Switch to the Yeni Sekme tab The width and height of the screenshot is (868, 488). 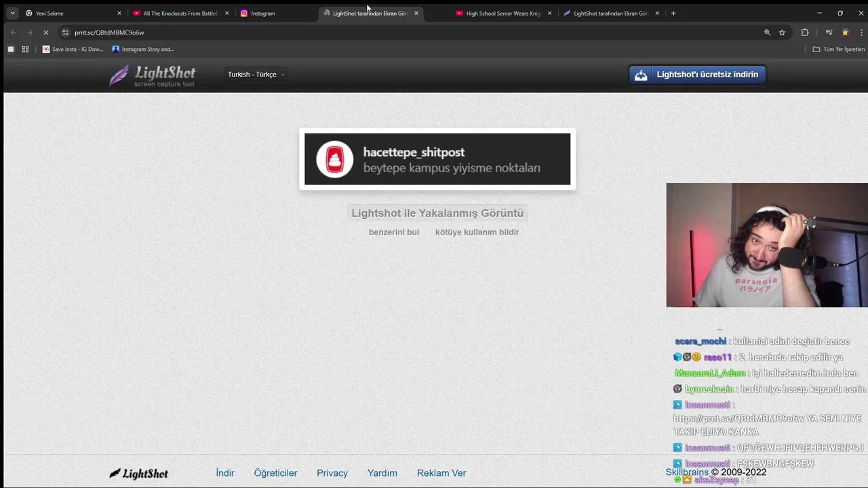click(73, 13)
